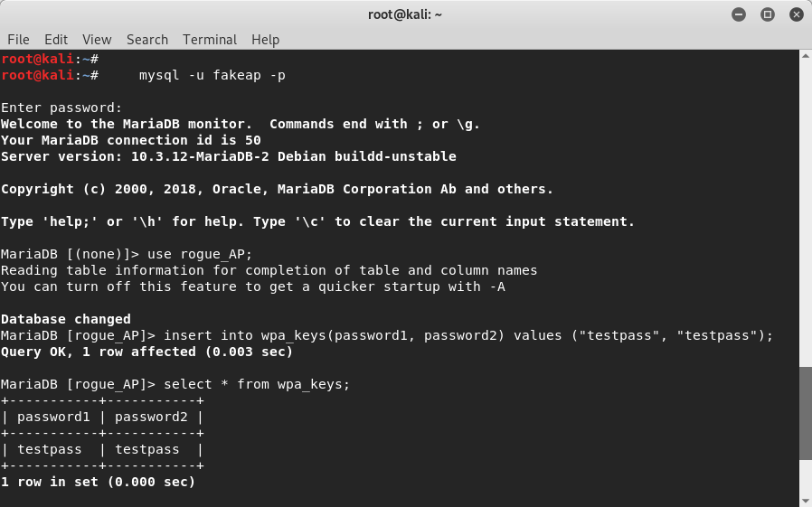Click the testpass value under password2
The height and width of the screenshot is (507, 812).
pyautogui.click(x=147, y=449)
